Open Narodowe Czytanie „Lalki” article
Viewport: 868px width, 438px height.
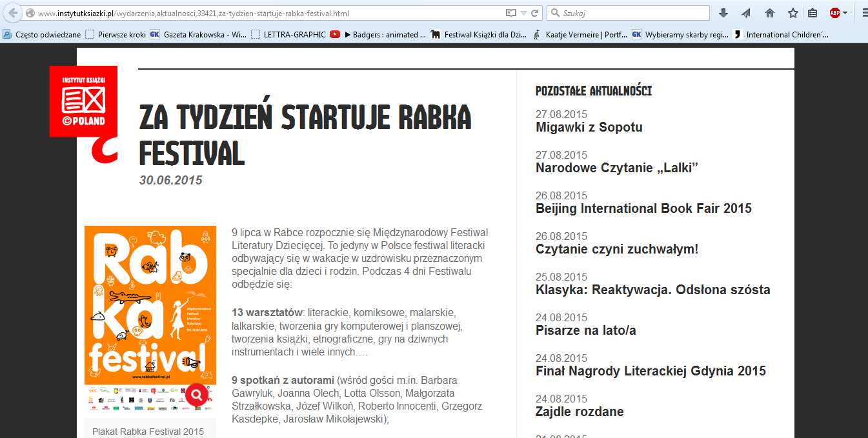point(617,168)
